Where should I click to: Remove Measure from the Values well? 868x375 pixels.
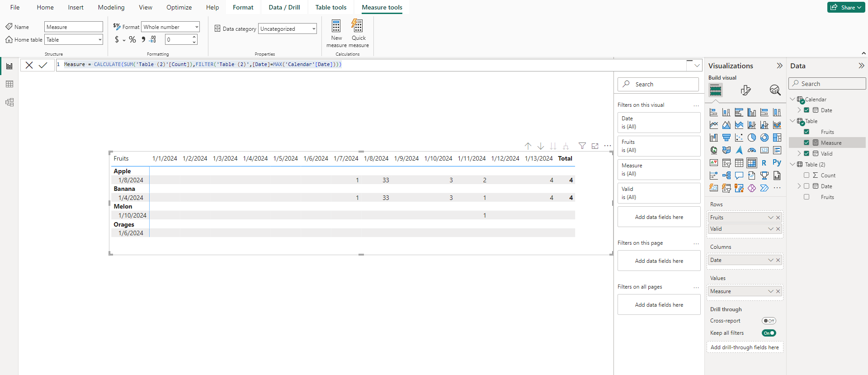pos(778,291)
